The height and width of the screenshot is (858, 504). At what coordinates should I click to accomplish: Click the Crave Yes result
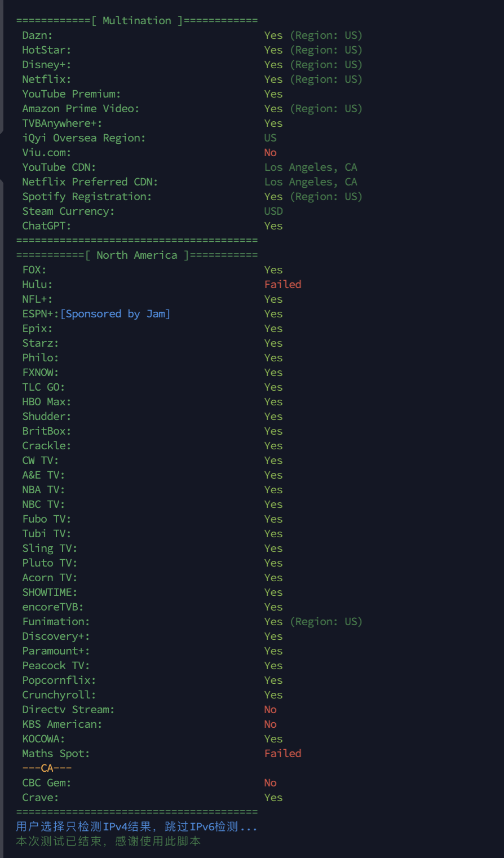click(273, 798)
